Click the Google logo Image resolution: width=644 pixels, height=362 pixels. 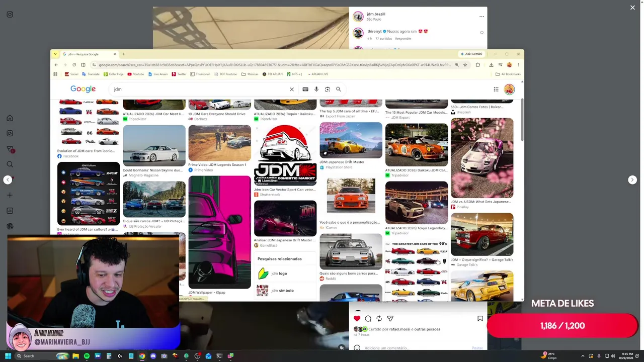coord(83,89)
